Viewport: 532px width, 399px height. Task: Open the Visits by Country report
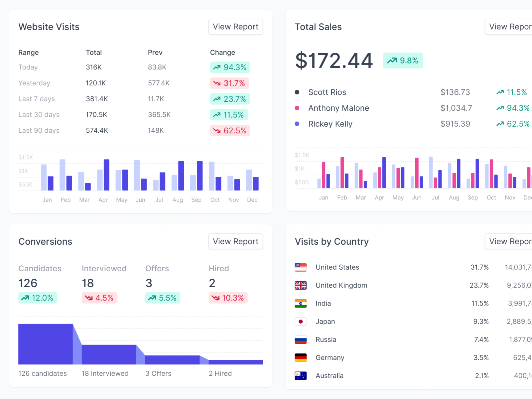(x=510, y=241)
